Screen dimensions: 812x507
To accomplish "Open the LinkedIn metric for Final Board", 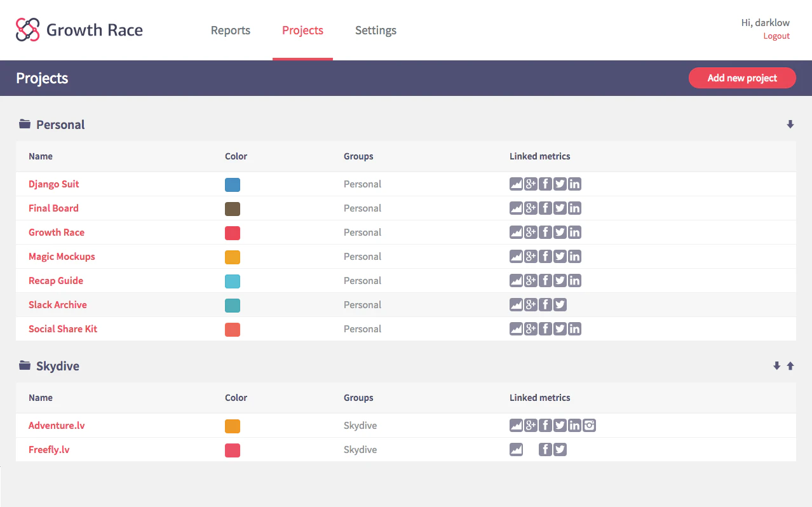I will 574,208.
